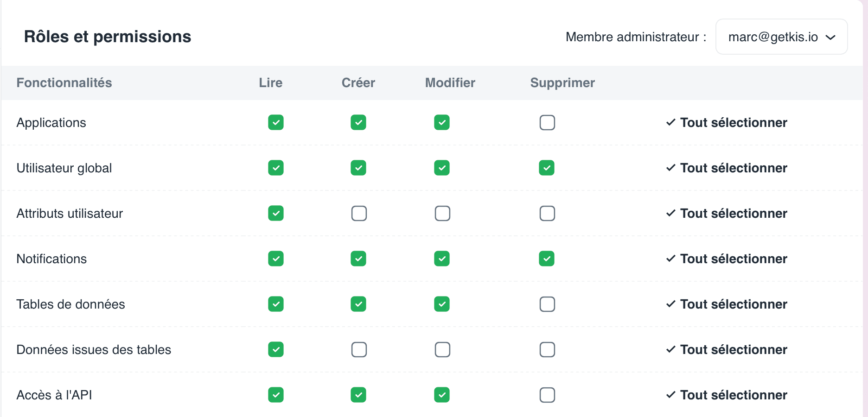Uncheck Créer for Notifications
868x417 pixels.
tap(358, 259)
